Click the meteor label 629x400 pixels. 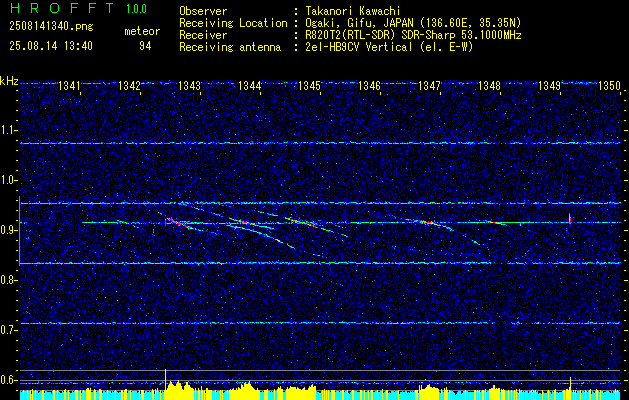pyautogui.click(x=142, y=31)
